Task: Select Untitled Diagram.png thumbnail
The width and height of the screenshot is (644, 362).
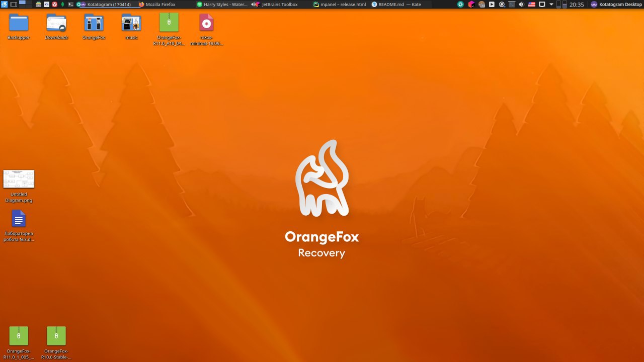Action: 19,186
